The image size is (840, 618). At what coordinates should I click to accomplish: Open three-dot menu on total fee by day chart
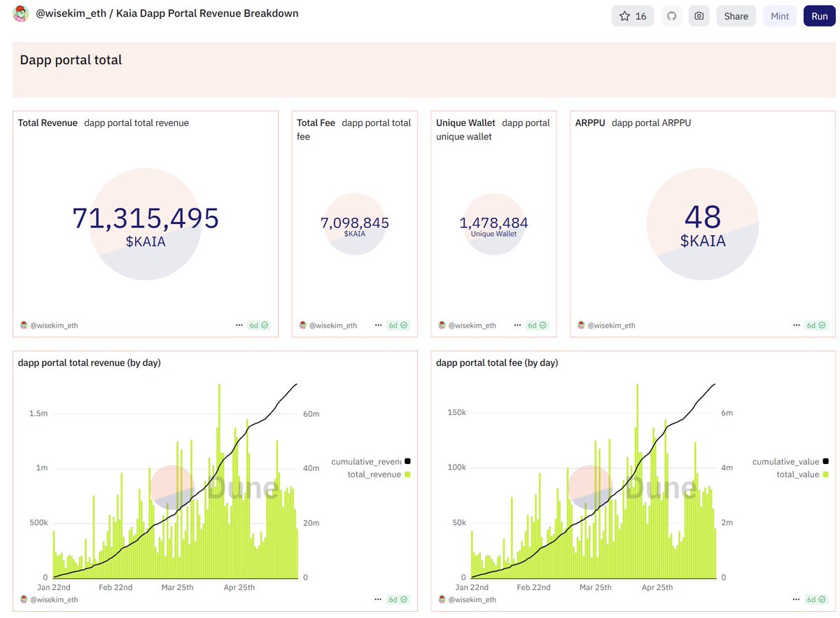coord(797,600)
